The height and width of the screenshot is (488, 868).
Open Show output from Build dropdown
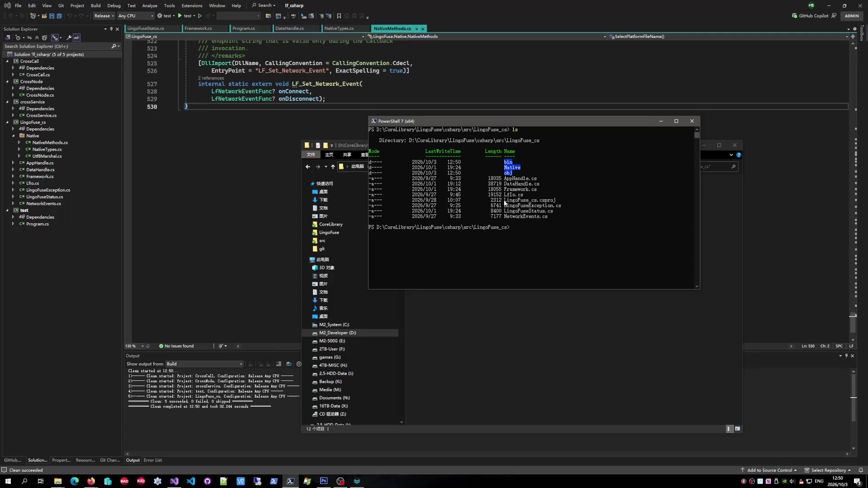[x=204, y=364]
